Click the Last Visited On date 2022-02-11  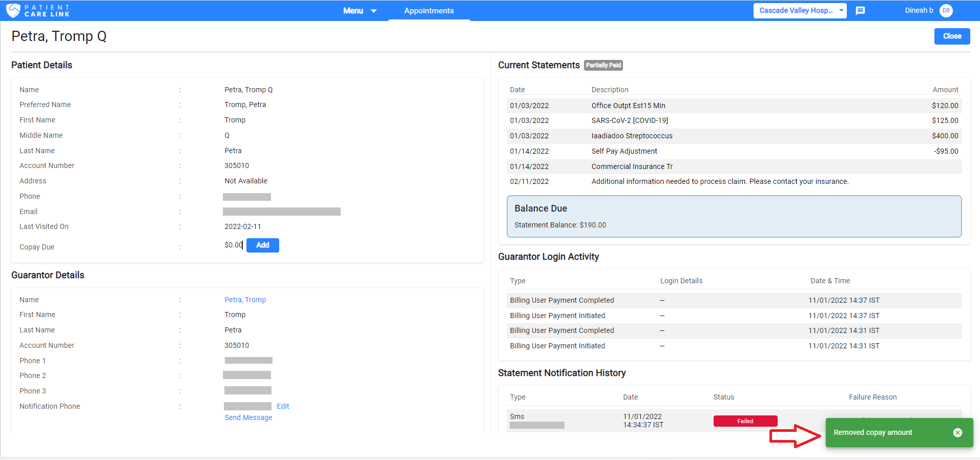[242, 226]
